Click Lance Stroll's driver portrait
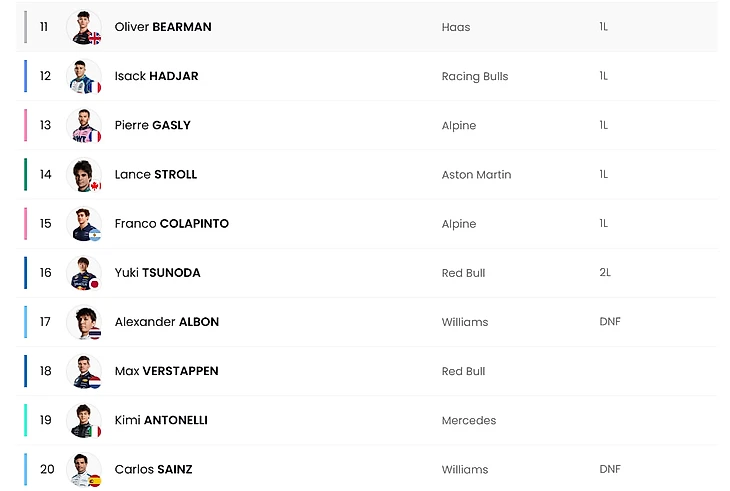This screenshot has height=491, width=730. (84, 174)
